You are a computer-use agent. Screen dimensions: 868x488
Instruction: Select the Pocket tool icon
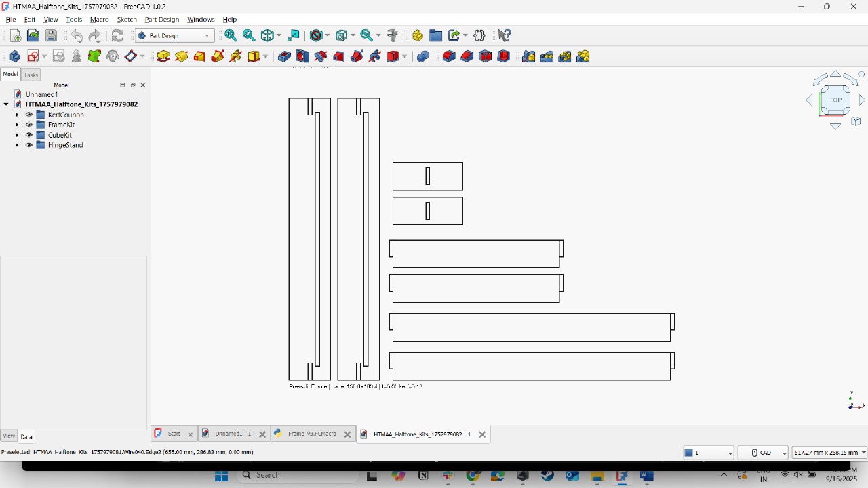tap(284, 56)
